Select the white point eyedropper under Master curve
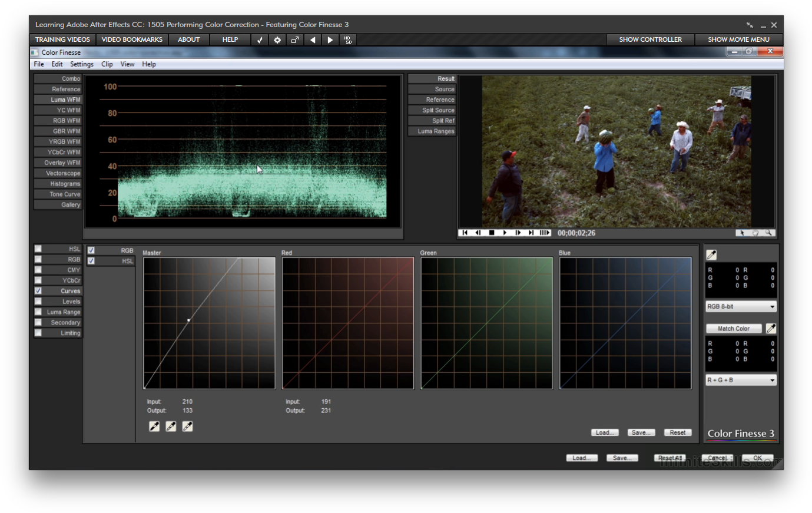Screen dimensions: 812x513 tap(187, 426)
